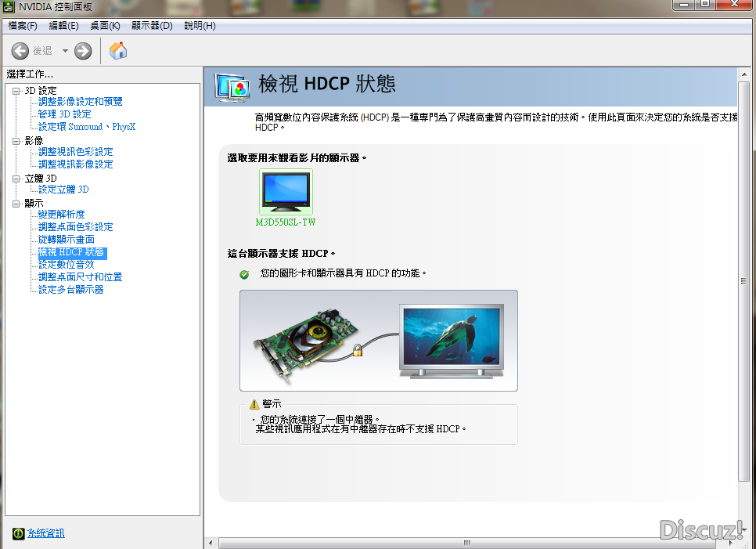Screen dimensions: 756x549
Task: Open 調整視訊影像設定
Action: (x=76, y=164)
